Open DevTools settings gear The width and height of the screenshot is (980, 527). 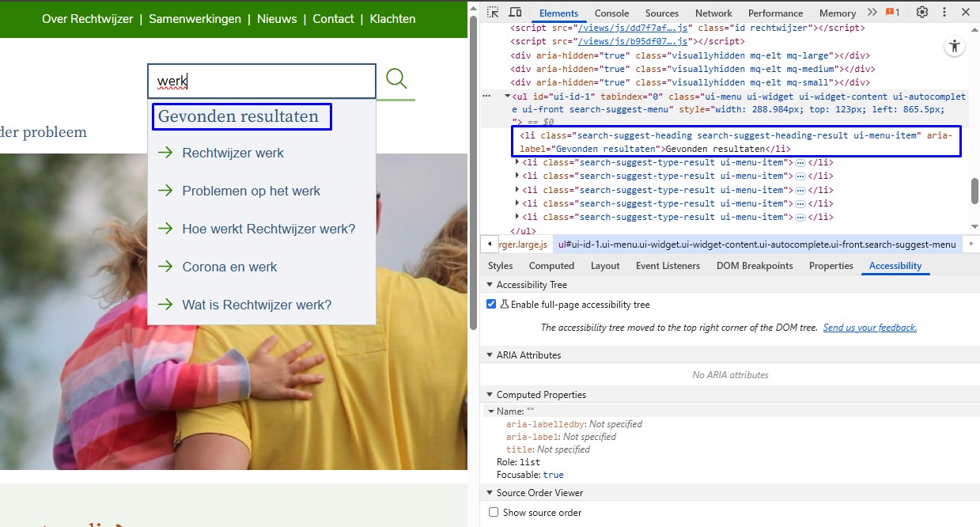pyautogui.click(x=922, y=13)
